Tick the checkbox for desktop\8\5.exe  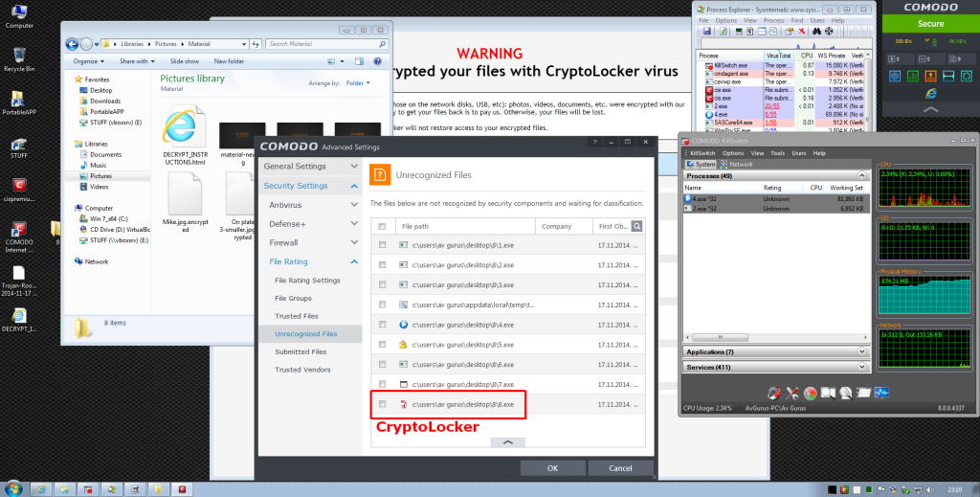[383, 345]
